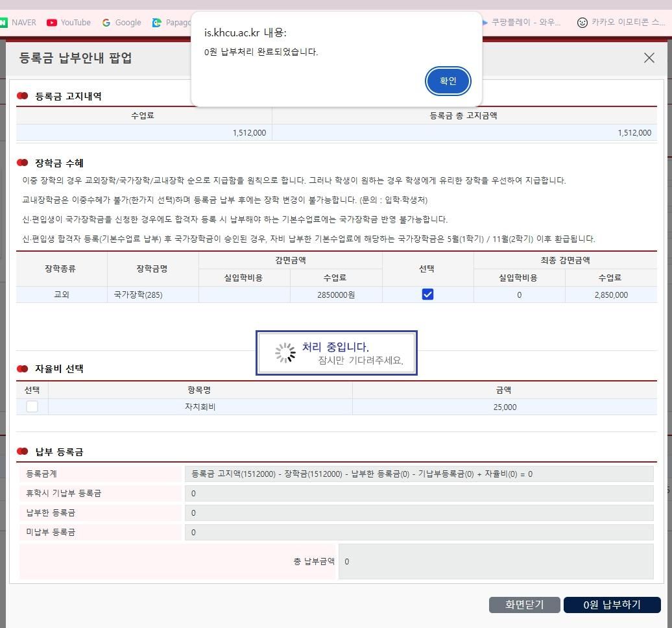Click the 미납부 등록금 field
Image resolution: width=672 pixels, height=628 pixels.
coord(418,532)
